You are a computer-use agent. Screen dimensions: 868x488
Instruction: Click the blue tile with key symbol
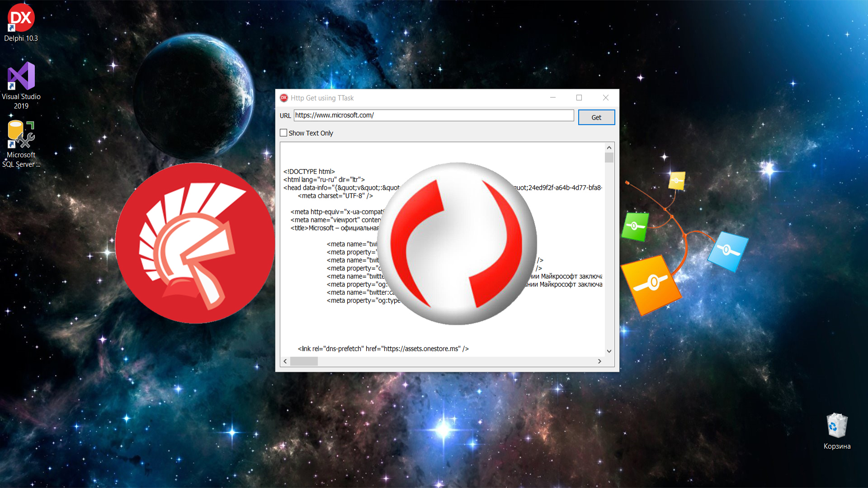coord(727,251)
